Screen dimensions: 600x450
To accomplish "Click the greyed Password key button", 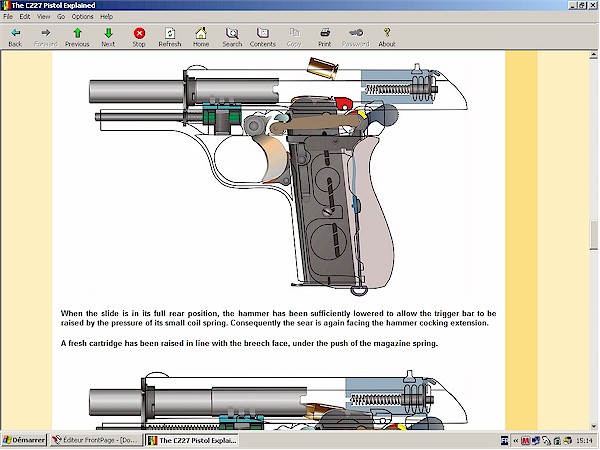I will [355, 38].
